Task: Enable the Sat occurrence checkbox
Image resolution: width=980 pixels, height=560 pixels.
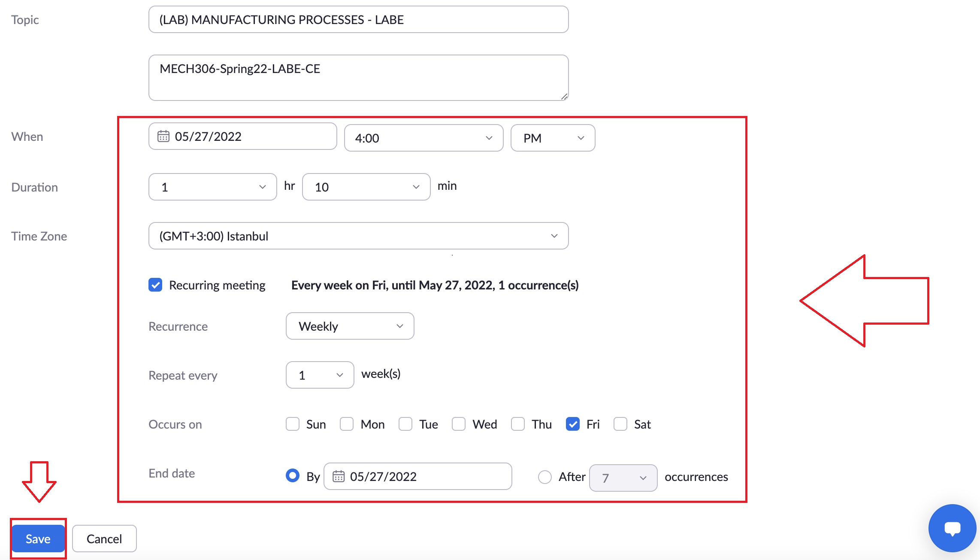Action: click(x=620, y=424)
